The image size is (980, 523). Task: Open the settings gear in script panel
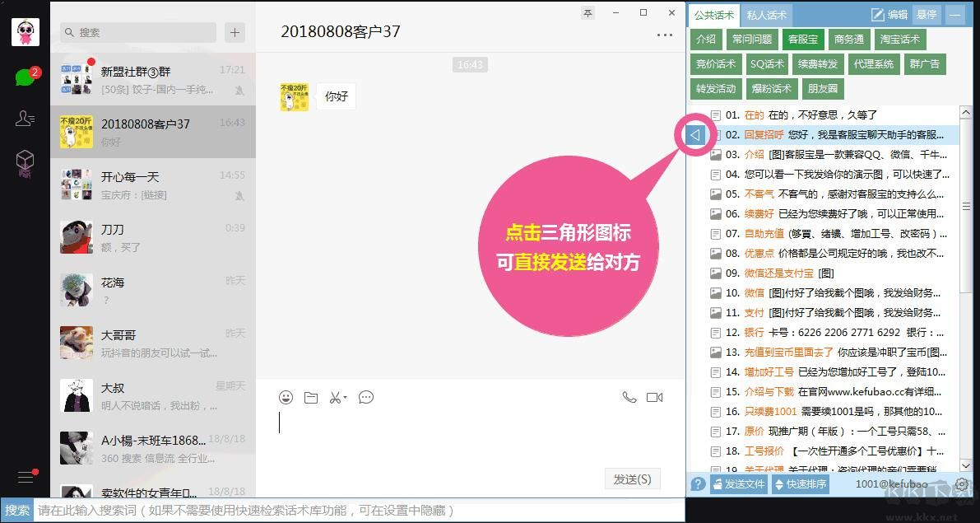[x=961, y=484]
